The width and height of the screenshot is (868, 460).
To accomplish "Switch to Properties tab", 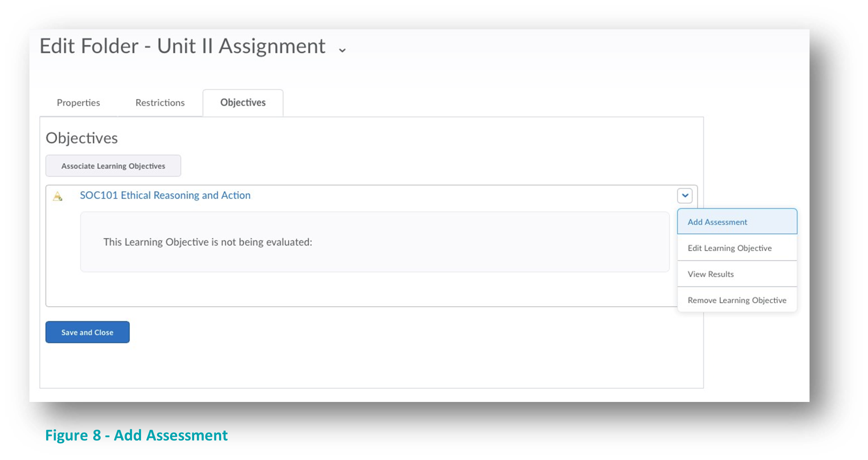I will pos(78,102).
